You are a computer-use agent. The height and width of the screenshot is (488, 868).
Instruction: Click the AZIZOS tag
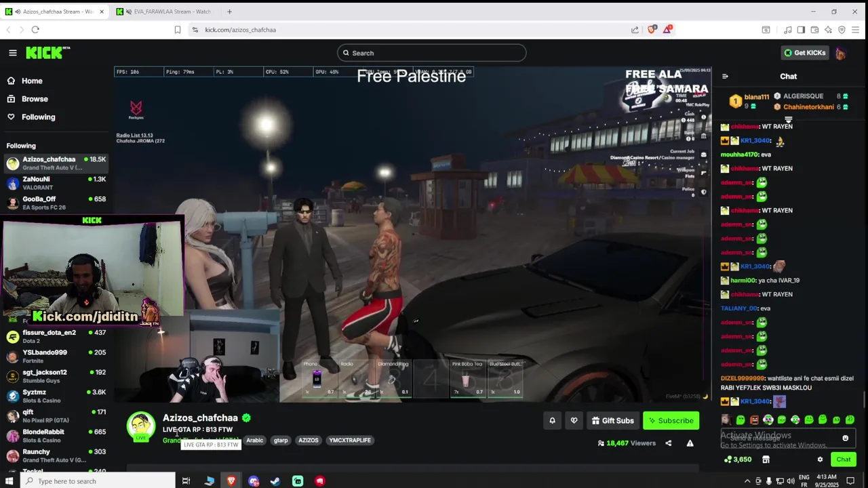pos(309,441)
